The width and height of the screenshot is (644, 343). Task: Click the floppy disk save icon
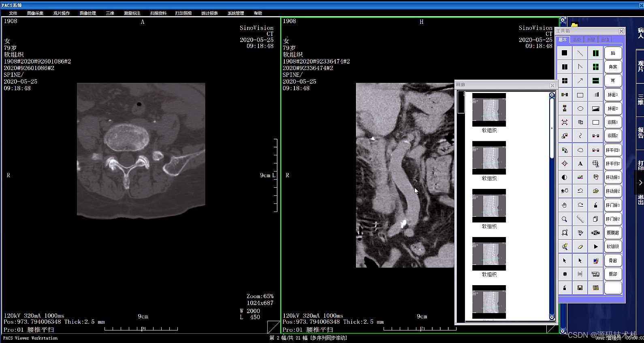580,288
